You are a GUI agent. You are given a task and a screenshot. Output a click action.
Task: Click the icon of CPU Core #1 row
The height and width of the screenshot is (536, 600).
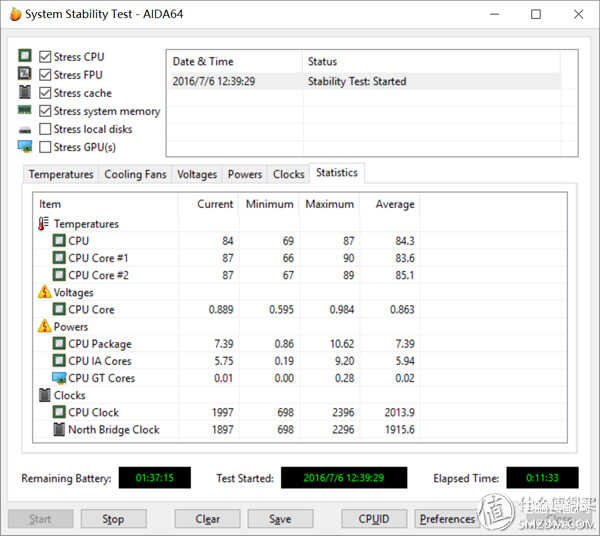pyautogui.click(x=59, y=257)
